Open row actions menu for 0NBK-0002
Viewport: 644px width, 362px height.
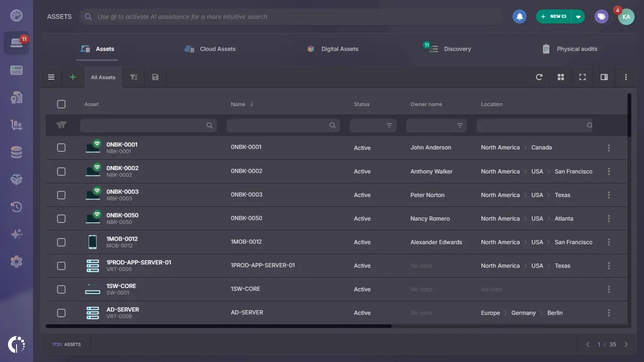click(609, 171)
